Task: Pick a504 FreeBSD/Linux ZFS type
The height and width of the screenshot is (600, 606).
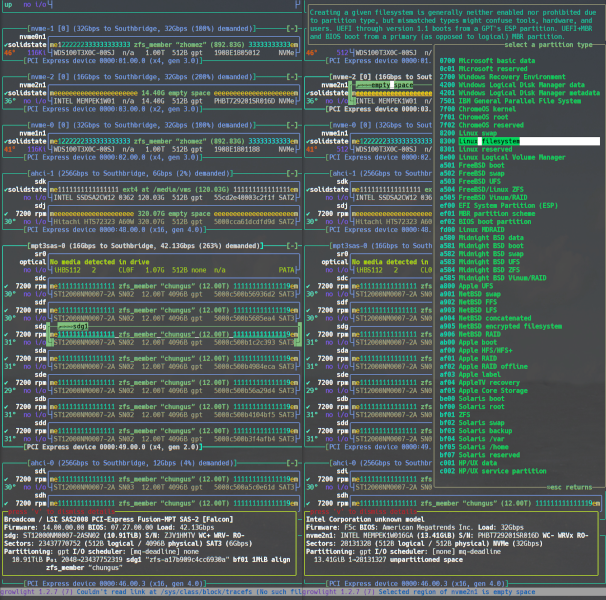Action: click(481, 189)
